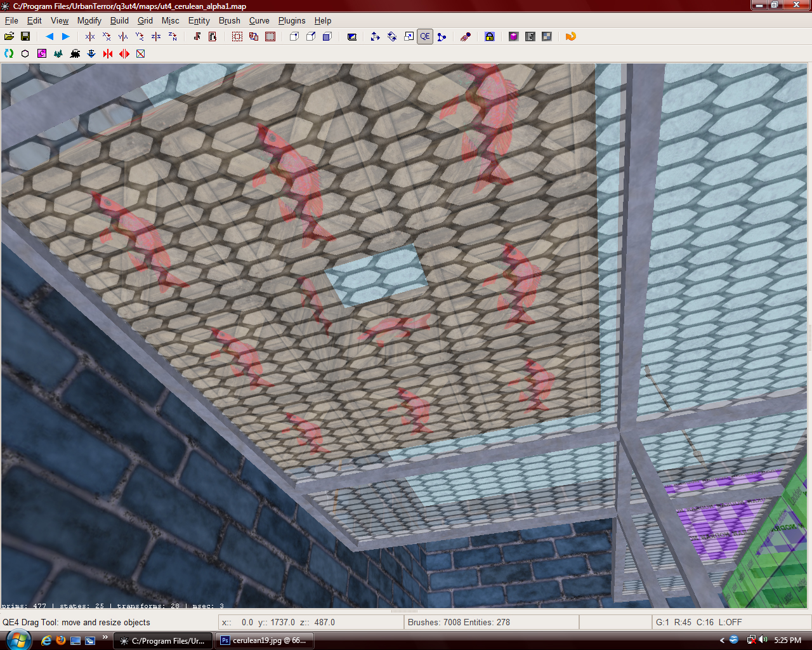The image size is (812, 650).
Task: Open the Curve menu
Action: point(259,20)
